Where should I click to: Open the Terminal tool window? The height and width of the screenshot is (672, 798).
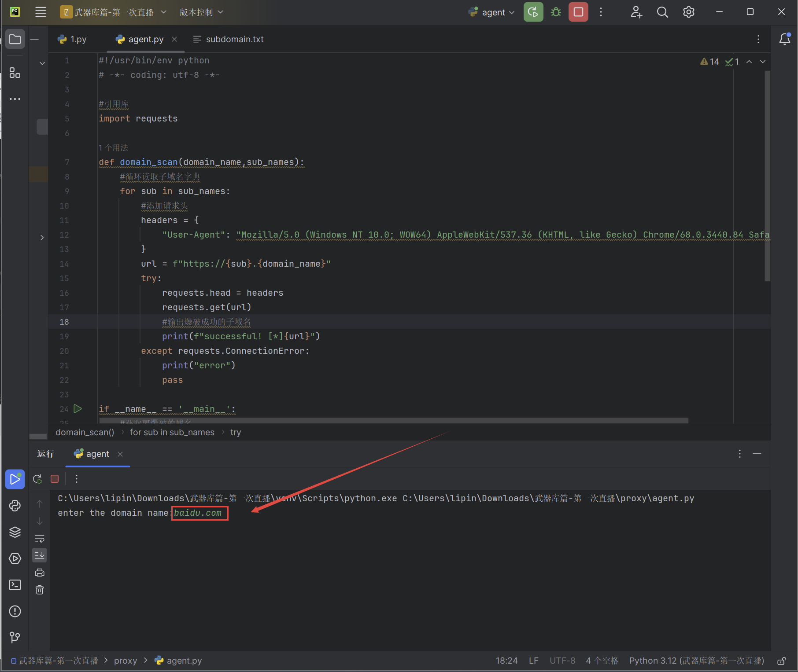[x=15, y=585]
